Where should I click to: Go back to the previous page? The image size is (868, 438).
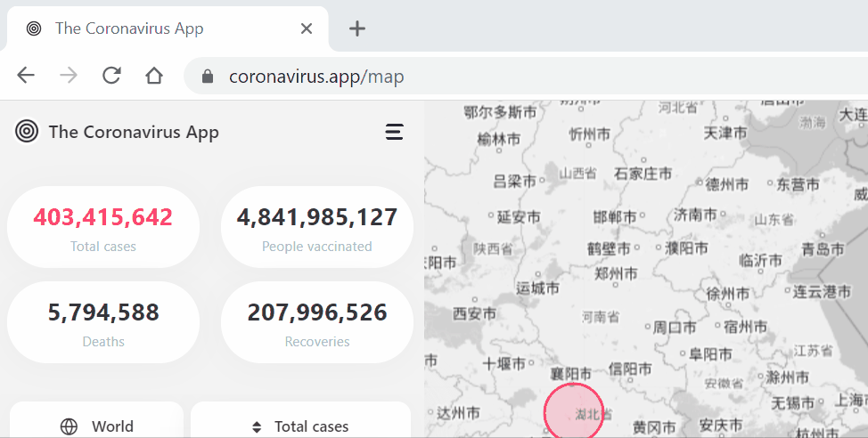click(26, 75)
